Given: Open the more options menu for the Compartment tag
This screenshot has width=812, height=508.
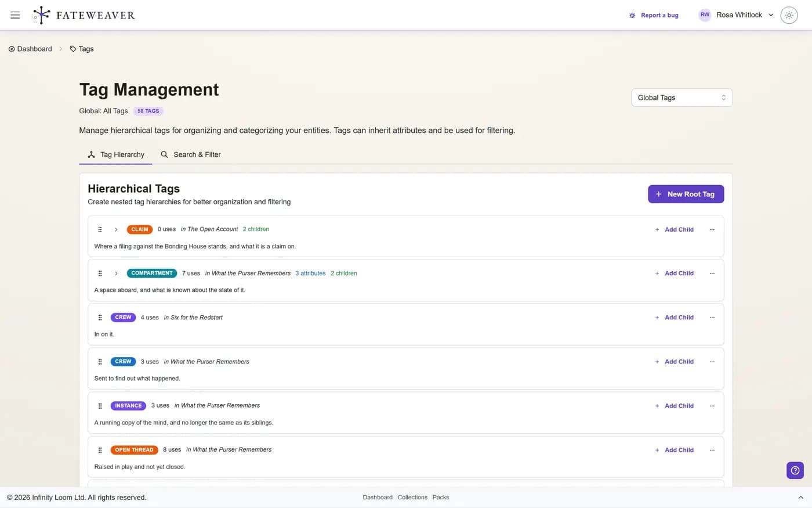Looking at the screenshot, I should coord(712,273).
